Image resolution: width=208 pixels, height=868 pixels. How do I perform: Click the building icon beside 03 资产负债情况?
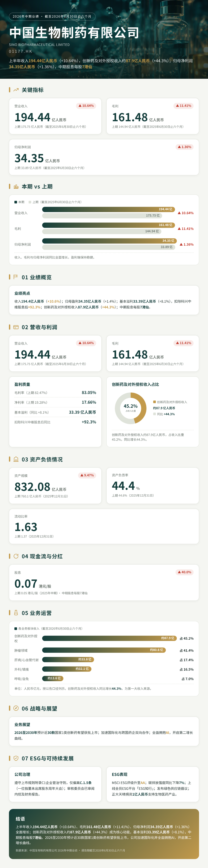click(x=16, y=459)
